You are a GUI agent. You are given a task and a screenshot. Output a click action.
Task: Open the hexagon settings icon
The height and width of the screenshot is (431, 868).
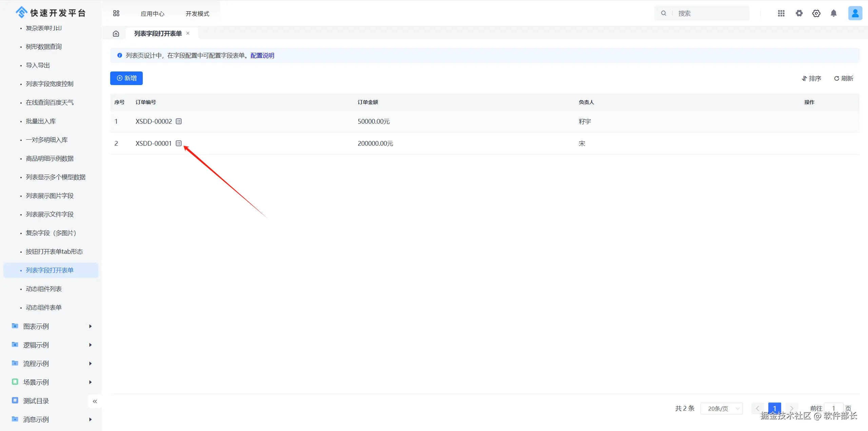click(x=816, y=13)
